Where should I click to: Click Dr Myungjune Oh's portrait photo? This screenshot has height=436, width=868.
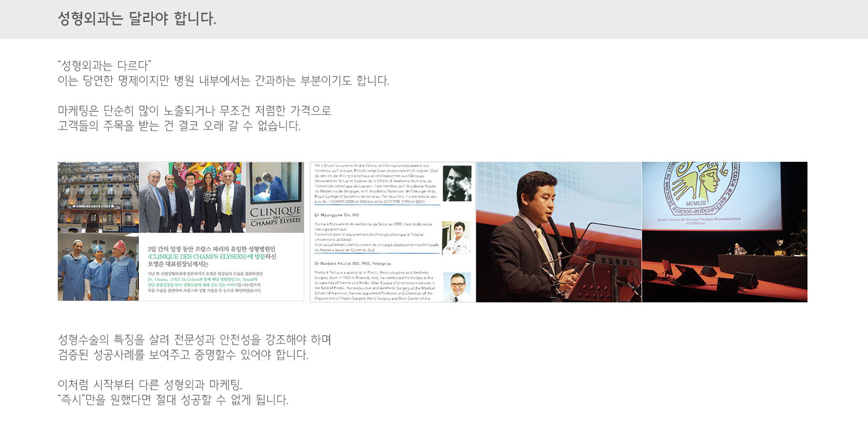pos(457,237)
